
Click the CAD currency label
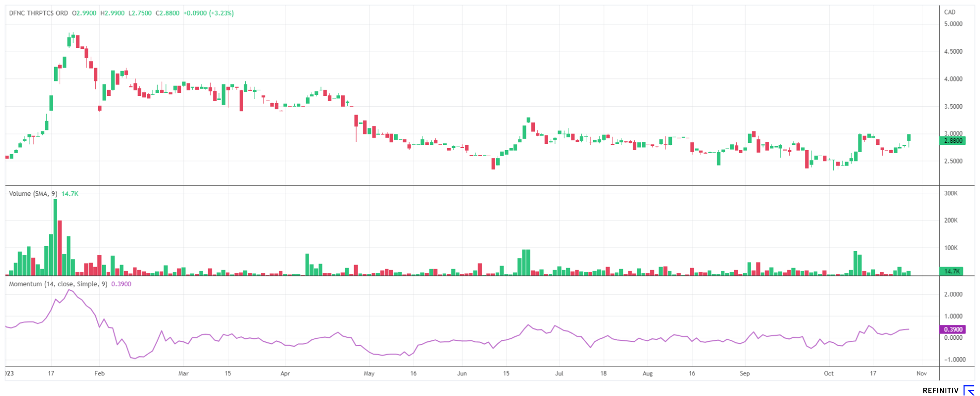click(950, 12)
